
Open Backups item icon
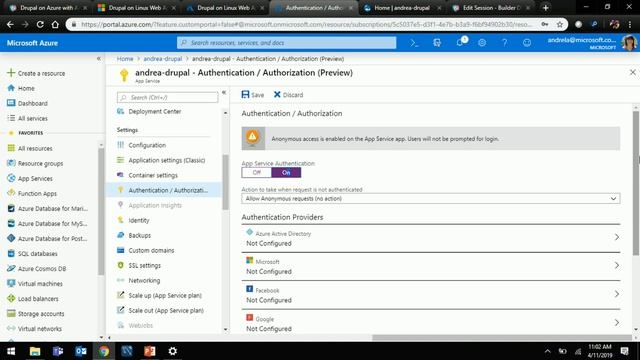[120, 235]
